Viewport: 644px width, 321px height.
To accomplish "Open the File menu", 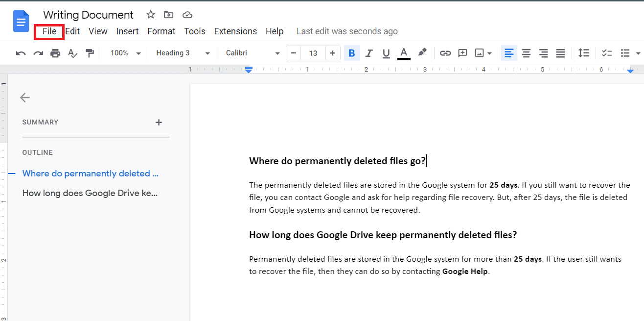I will pos(49,31).
